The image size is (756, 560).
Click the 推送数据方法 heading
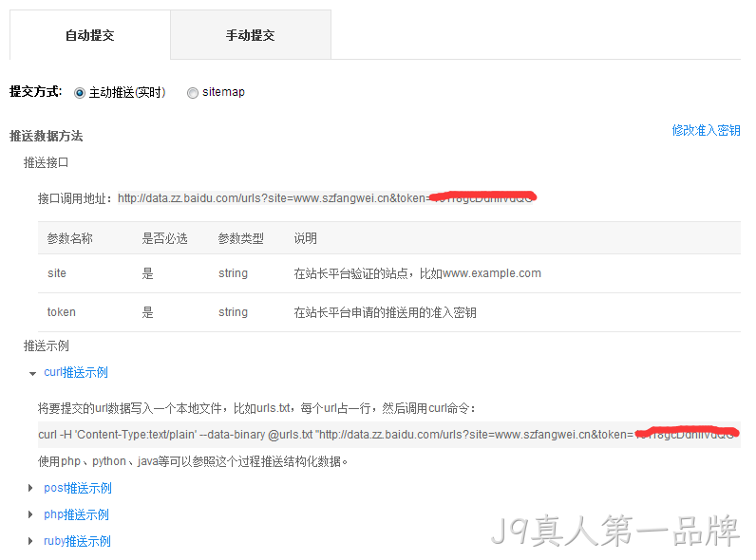pos(47,136)
